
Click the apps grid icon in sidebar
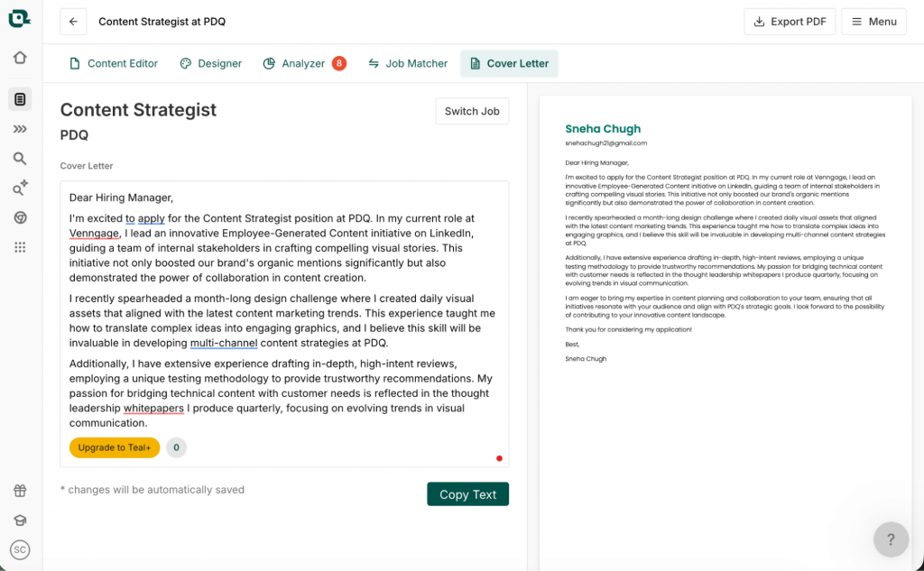[x=20, y=246]
